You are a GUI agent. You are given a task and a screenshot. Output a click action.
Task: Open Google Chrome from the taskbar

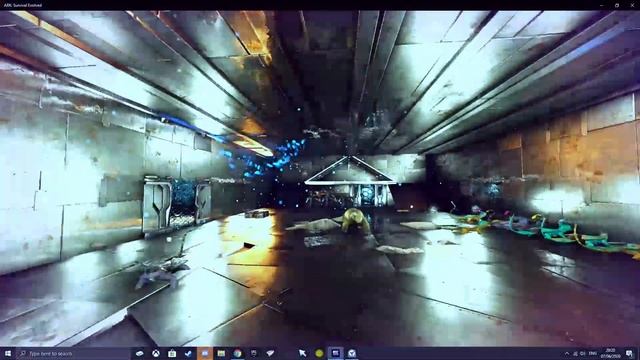click(238, 353)
